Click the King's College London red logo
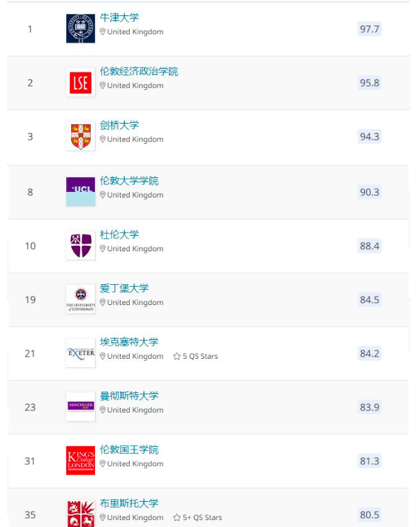Screen dimensions: 420x527 coord(80,461)
